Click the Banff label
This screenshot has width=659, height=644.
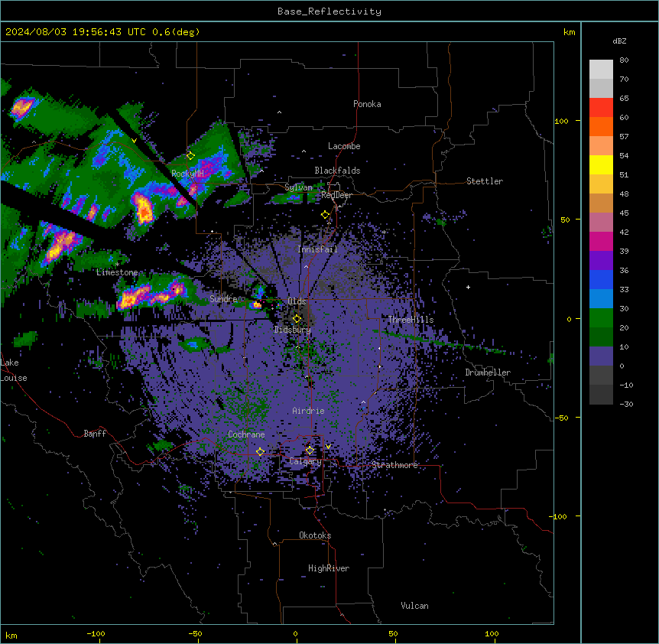(x=95, y=434)
